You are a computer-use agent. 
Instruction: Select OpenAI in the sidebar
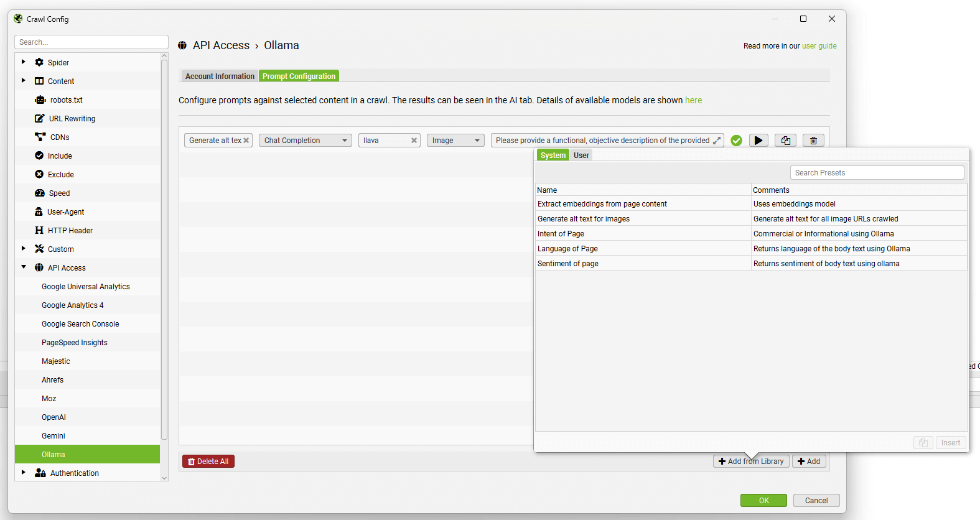pyautogui.click(x=54, y=417)
